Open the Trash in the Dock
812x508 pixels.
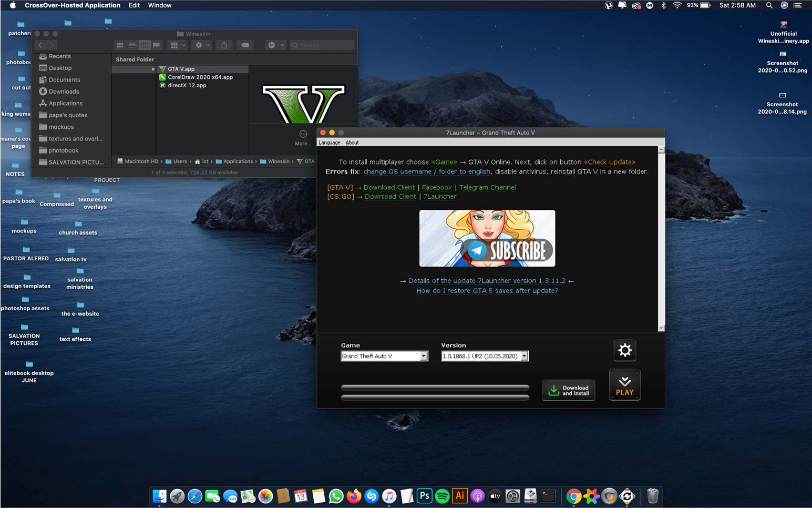652,495
